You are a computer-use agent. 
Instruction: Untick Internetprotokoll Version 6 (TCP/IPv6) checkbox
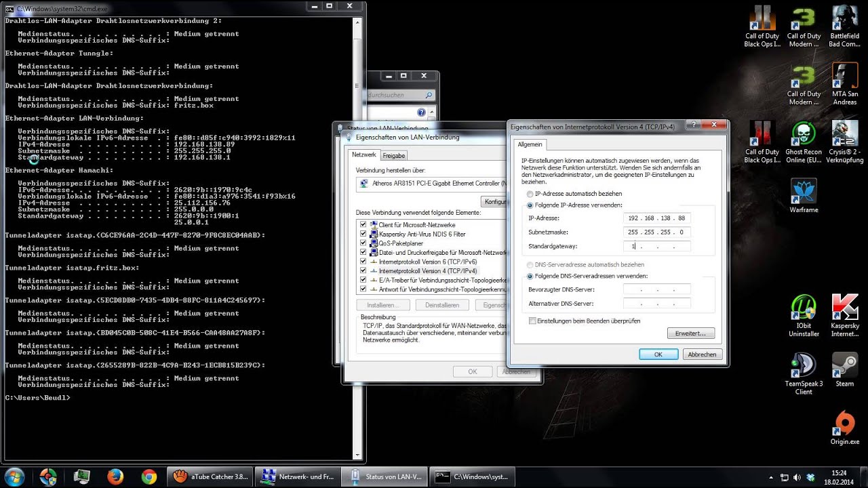click(363, 261)
